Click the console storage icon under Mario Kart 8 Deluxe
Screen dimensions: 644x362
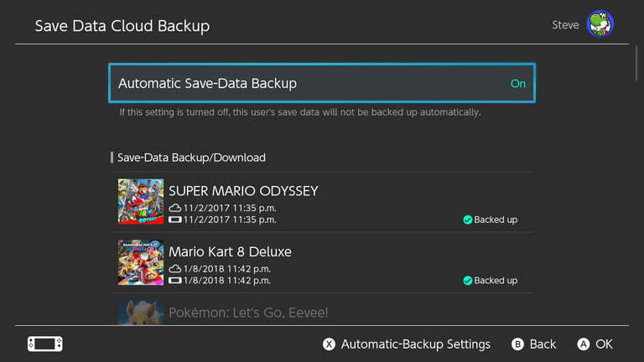point(175,281)
